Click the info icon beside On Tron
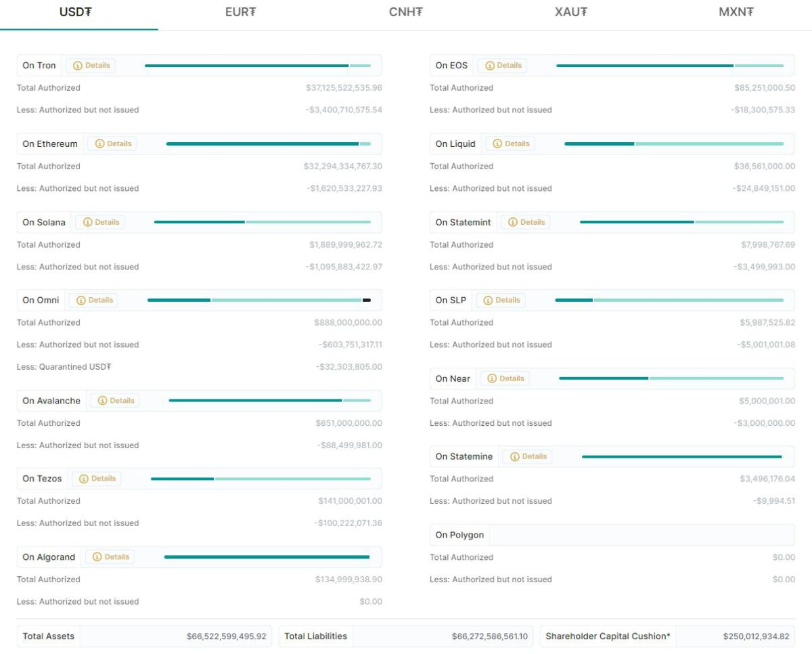Viewport: 812px width, 654px height. point(78,66)
